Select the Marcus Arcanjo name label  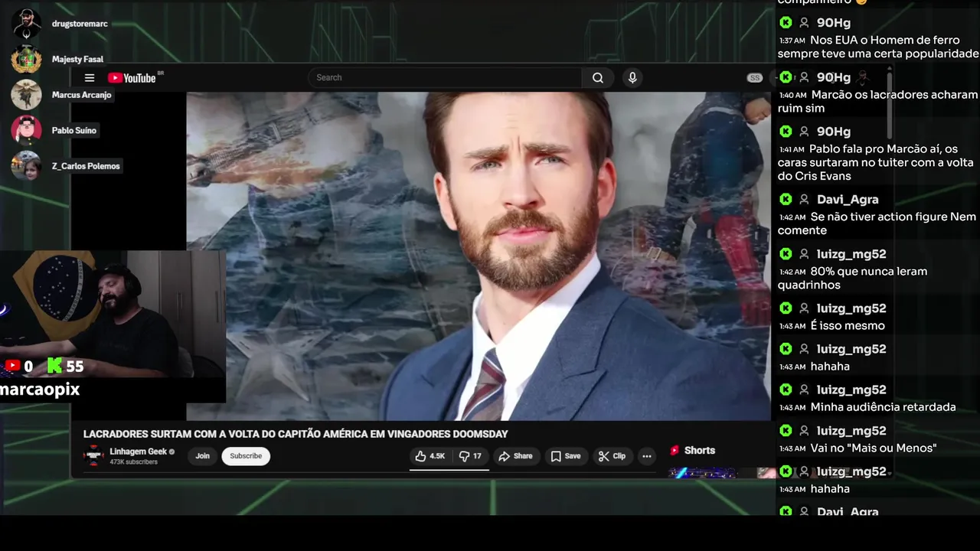82,95
